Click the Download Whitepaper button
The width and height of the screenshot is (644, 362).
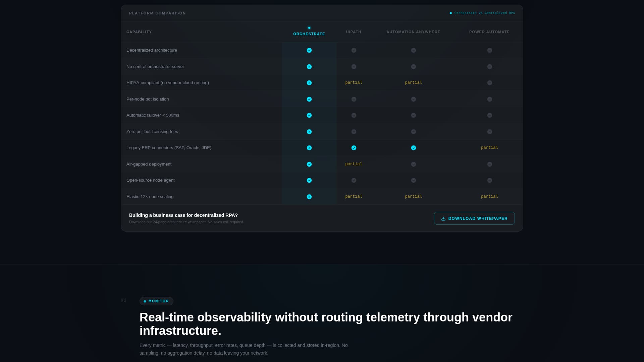coord(474,218)
